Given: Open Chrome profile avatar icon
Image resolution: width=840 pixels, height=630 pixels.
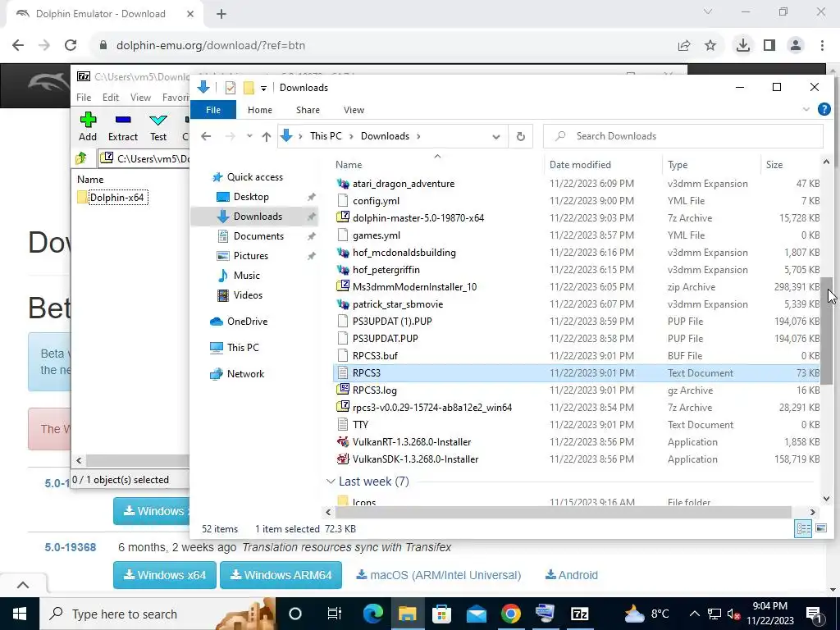Looking at the screenshot, I should 796,46.
